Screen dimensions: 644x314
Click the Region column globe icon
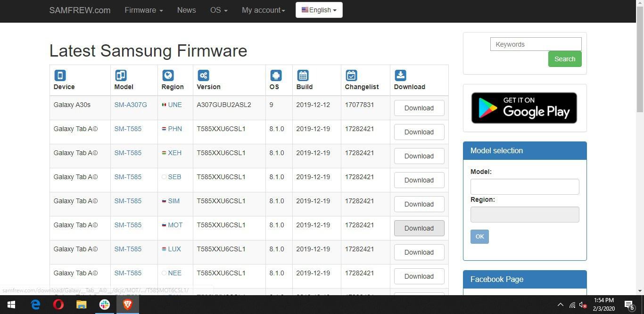click(x=168, y=75)
